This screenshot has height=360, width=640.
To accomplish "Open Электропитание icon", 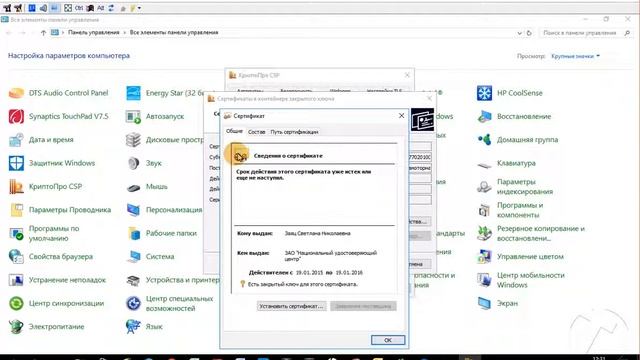I will [16, 327].
